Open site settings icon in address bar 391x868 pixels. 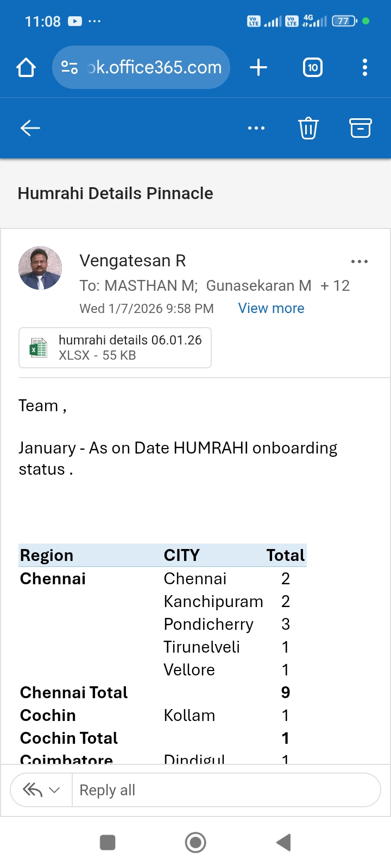tap(70, 68)
